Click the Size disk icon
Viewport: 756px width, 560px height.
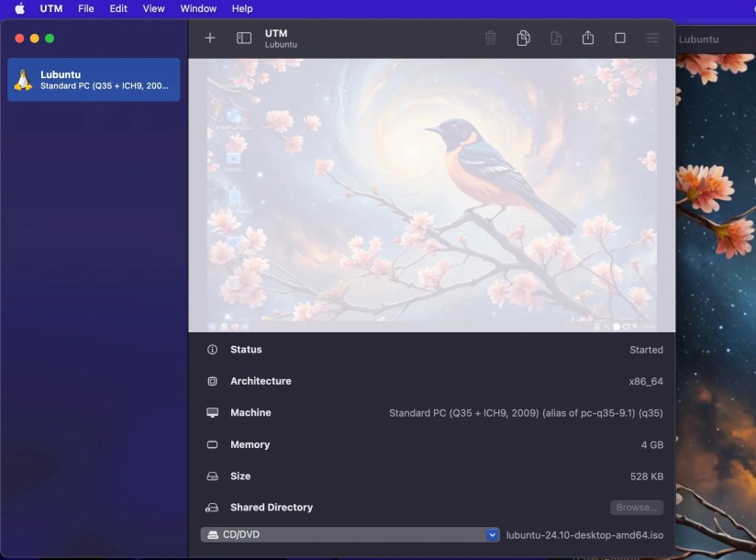pos(212,476)
